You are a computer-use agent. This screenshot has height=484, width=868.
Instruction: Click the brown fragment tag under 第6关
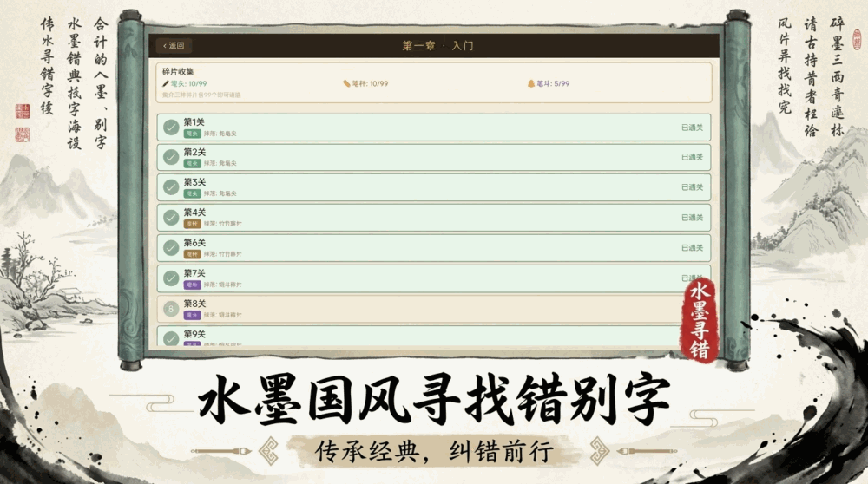click(192, 254)
